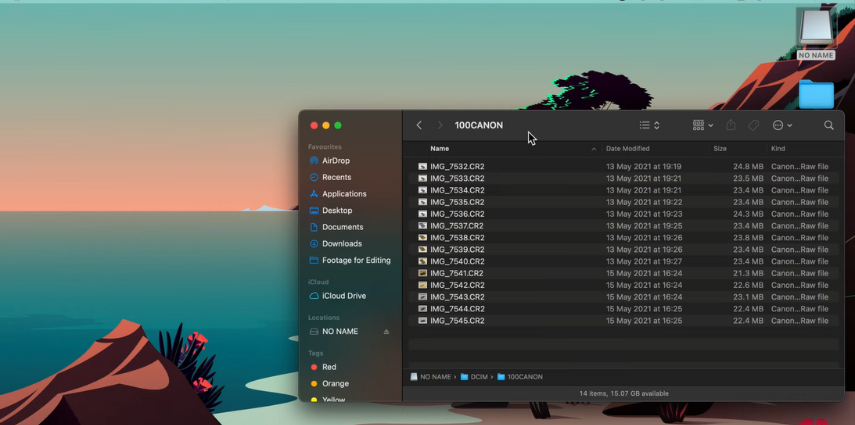Image resolution: width=855 pixels, height=425 pixels.
Task: Go back with the left chevron
Action: pos(419,125)
